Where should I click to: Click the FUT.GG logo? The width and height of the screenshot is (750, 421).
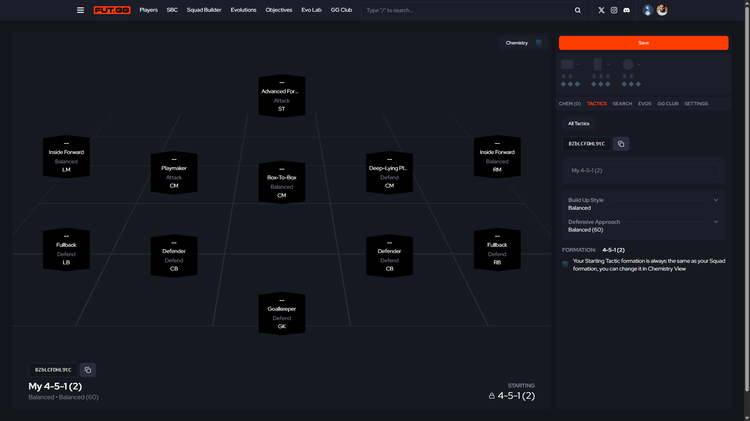coord(111,10)
